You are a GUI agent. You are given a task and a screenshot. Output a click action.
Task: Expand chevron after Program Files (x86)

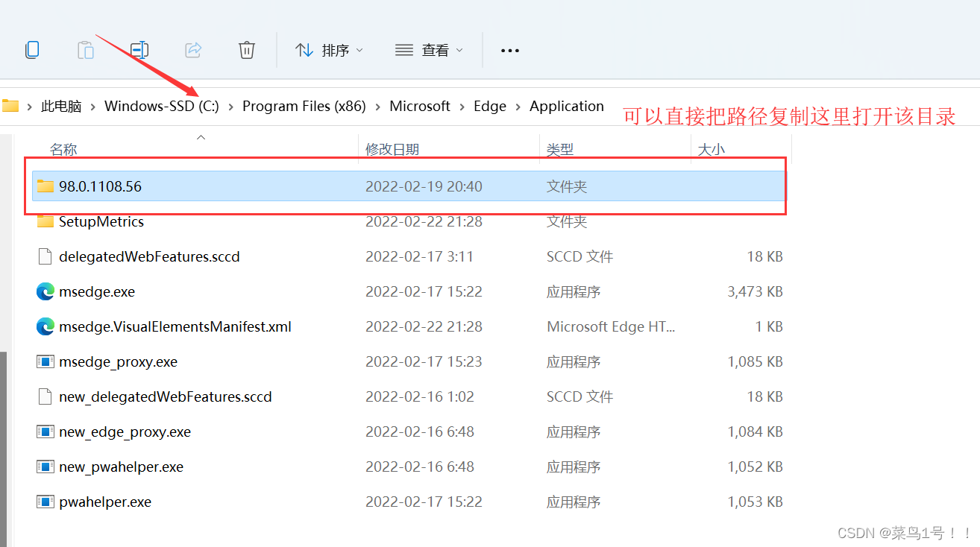coord(378,107)
